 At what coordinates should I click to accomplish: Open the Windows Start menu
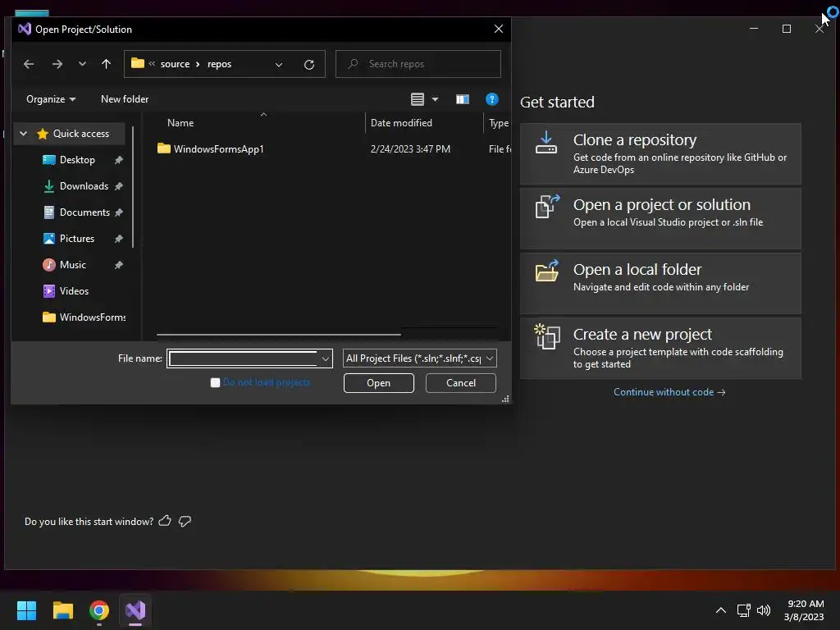pos(26,610)
